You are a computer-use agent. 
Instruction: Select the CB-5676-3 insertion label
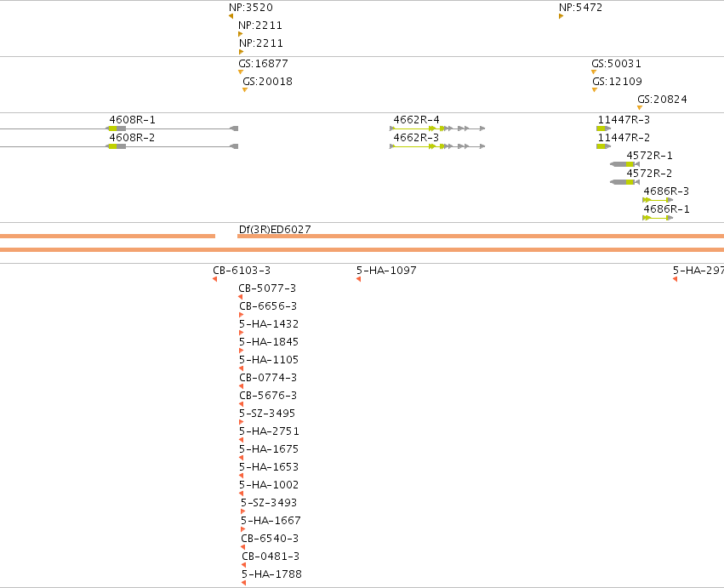pos(268,396)
